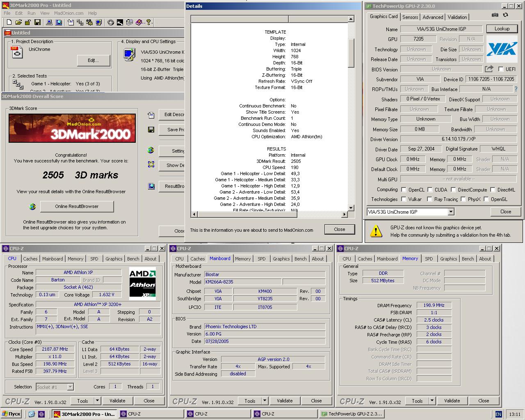The width and height of the screenshot is (525, 420).
Task: Toggle the OpenGL checkbox
Action: (486, 199)
